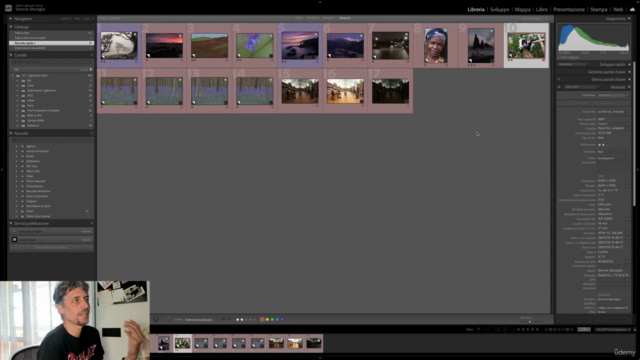Expand the Agency collection set

pyautogui.click(x=16, y=146)
